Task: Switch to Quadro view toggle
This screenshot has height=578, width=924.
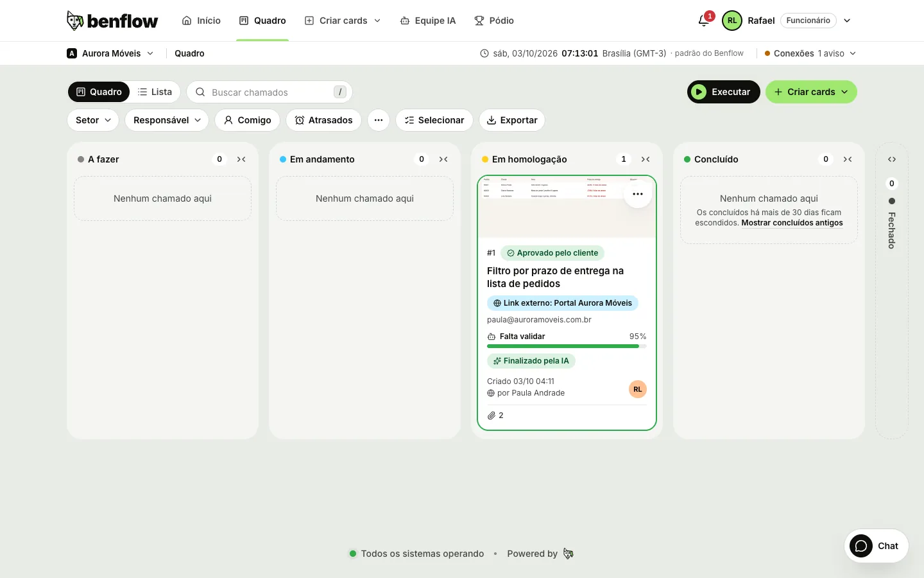Action: point(99,92)
